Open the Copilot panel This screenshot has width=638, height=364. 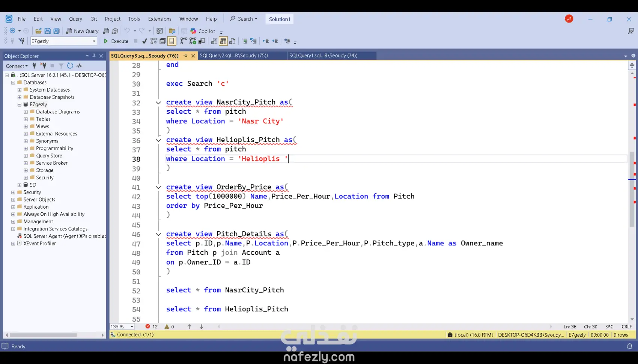click(203, 31)
